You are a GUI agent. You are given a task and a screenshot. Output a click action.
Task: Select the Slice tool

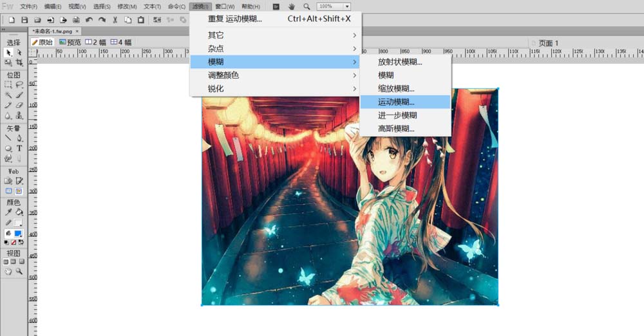(x=19, y=181)
